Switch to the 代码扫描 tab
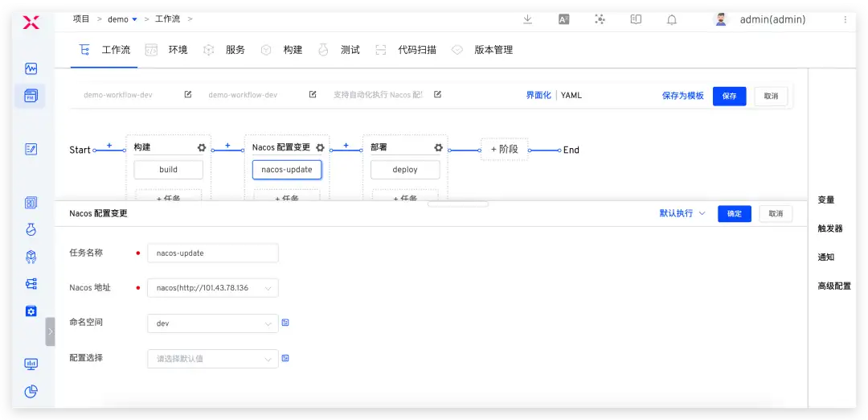Image resolution: width=868 pixels, height=420 pixels. pyautogui.click(x=407, y=50)
